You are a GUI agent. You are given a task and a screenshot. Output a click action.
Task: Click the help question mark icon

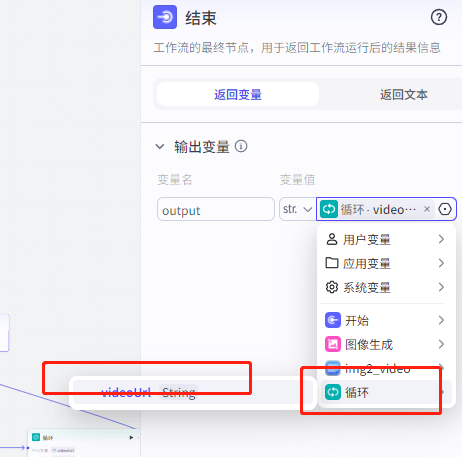pyautogui.click(x=439, y=17)
